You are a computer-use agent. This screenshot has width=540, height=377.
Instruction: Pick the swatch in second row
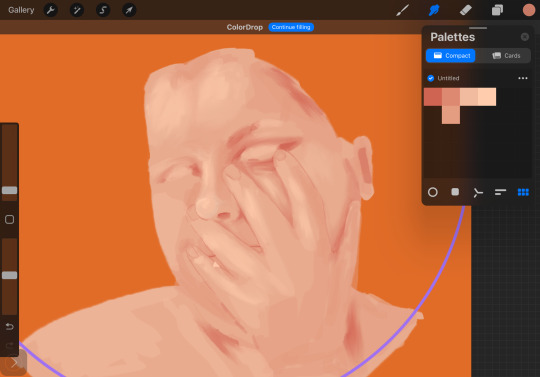451,115
